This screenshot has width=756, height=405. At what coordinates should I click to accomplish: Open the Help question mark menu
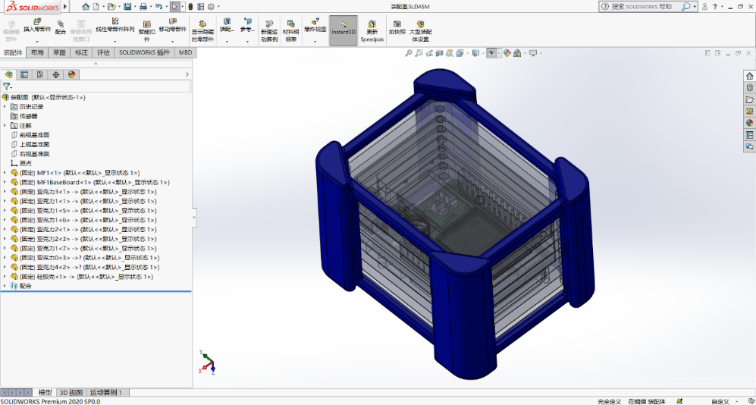(x=715, y=7)
